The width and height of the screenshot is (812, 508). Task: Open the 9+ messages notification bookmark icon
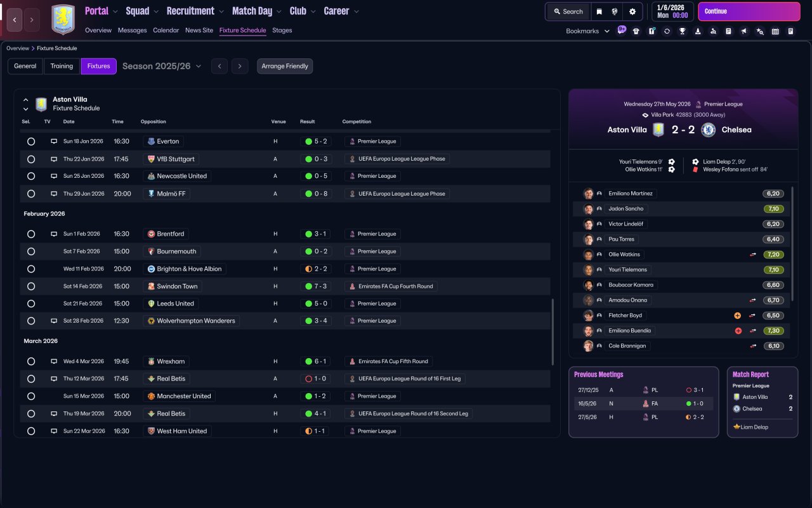tap(621, 30)
